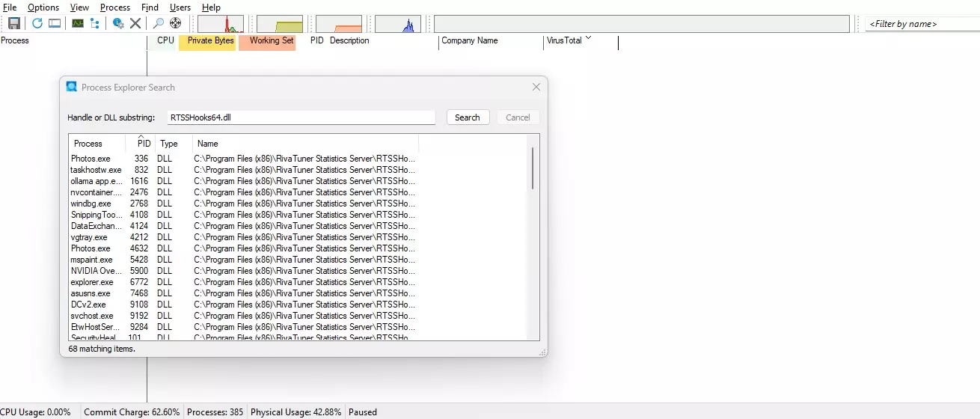Select the DataExchan... result row
980x419 pixels.
coord(243,226)
